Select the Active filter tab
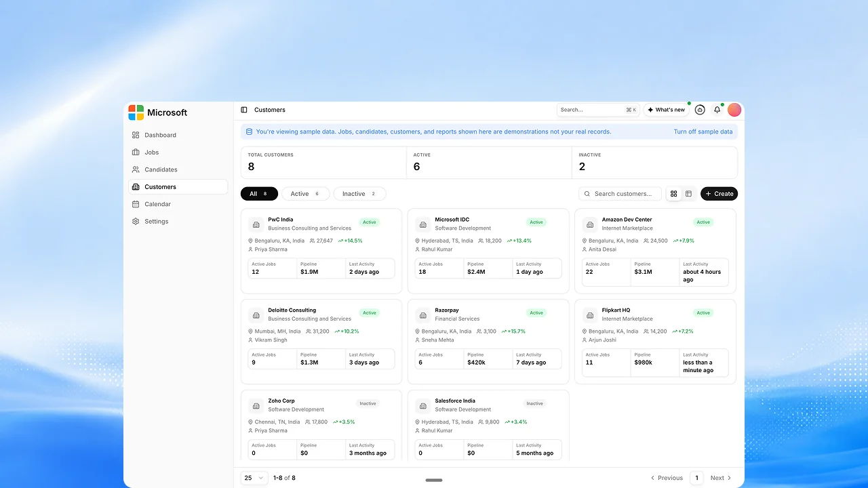This screenshot has width=868, height=488. pos(305,194)
